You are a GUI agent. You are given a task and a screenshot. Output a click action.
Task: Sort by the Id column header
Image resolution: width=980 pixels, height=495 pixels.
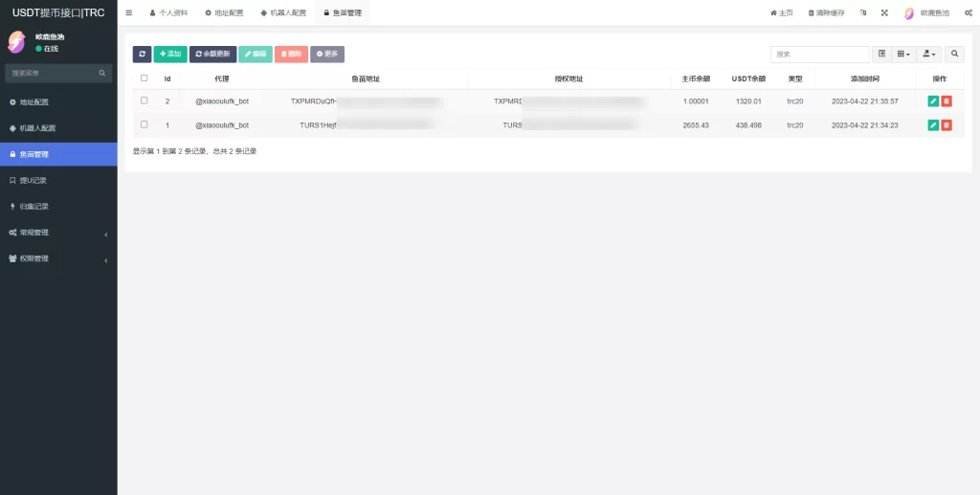[x=167, y=79]
